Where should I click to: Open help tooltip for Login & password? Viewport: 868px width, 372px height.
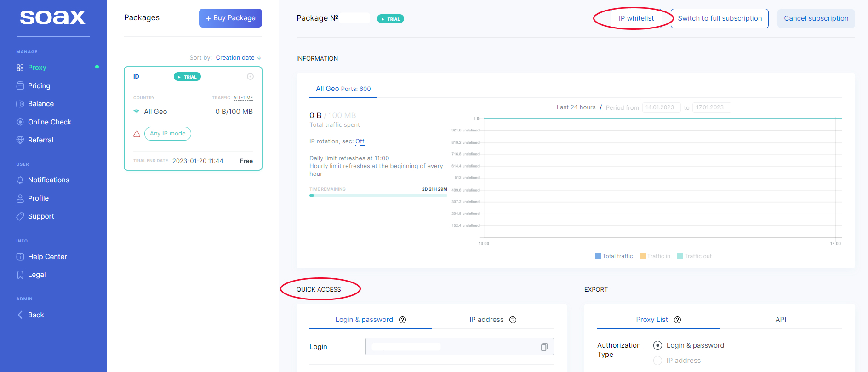click(x=403, y=320)
